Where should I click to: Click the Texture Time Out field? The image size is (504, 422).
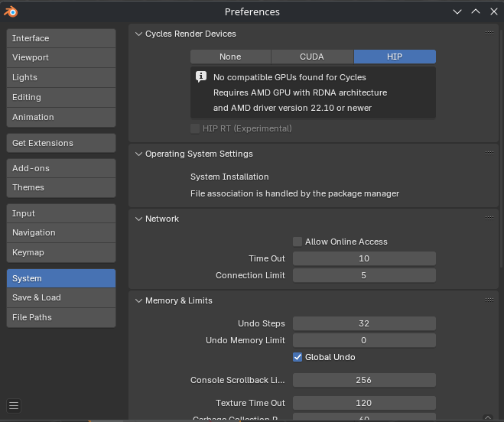[364, 403]
